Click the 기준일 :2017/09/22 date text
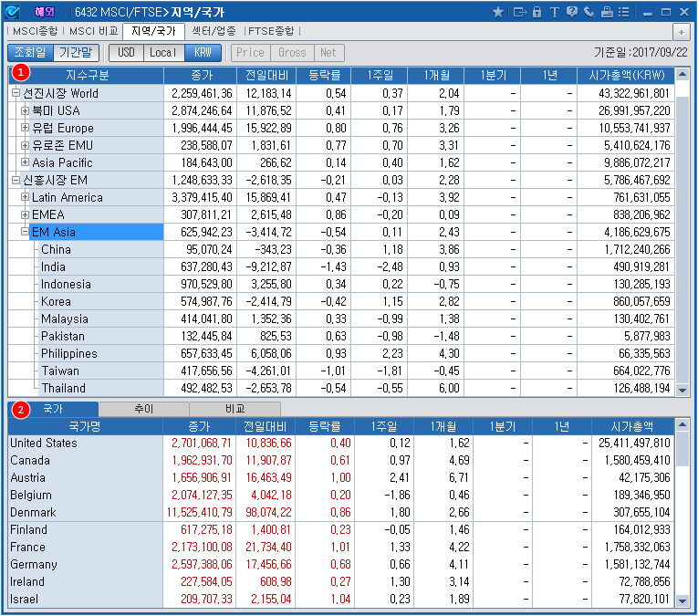 [x=641, y=53]
